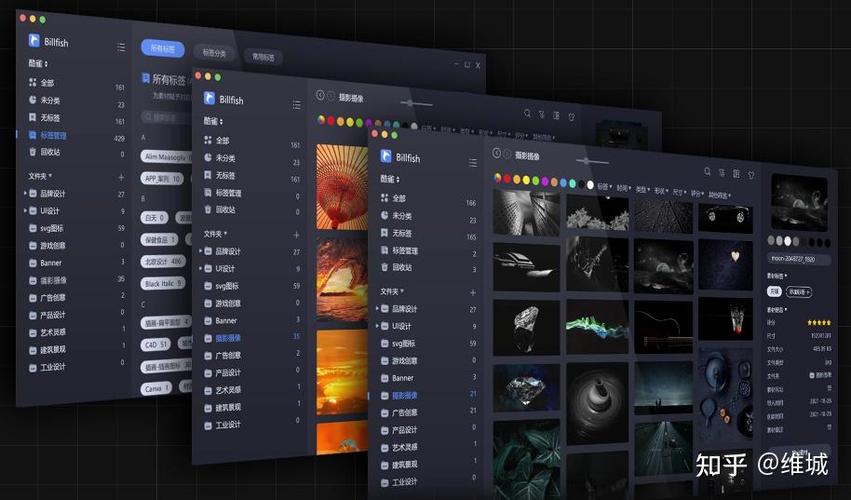The height and width of the screenshot is (500, 851).
Task: Toggle layout grid icon in front window toolbar
Action: click(x=736, y=174)
